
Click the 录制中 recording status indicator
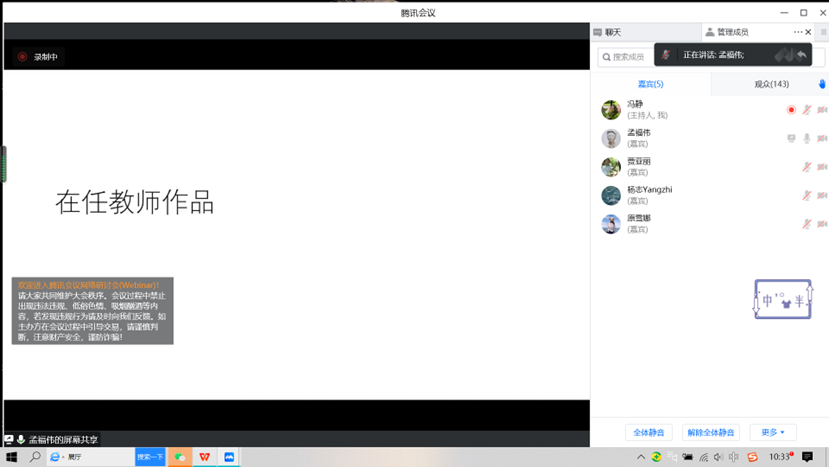coord(38,57)
